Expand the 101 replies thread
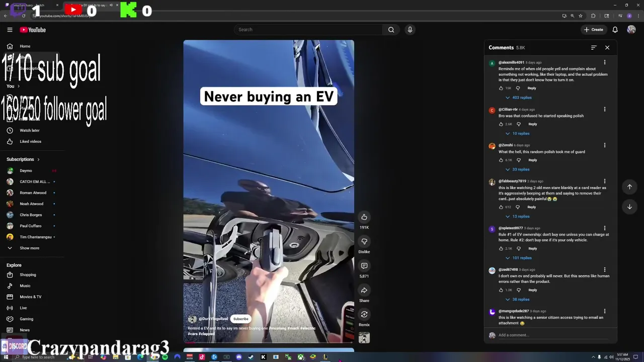The width and height of the screenshot is (644, 362). coord(519,258)
